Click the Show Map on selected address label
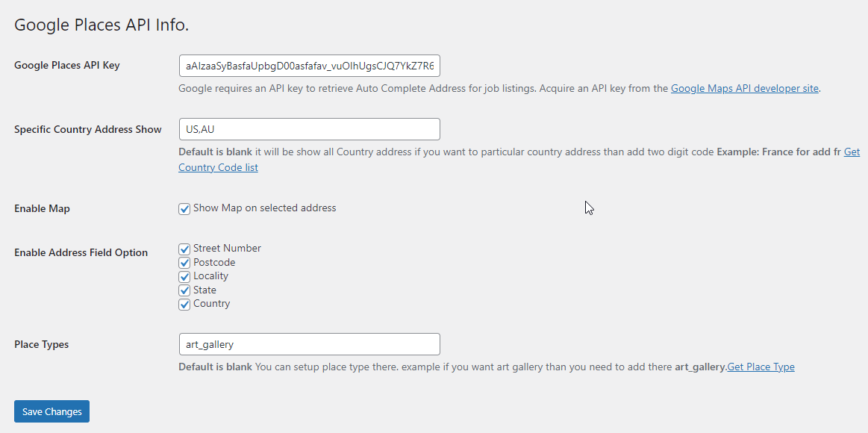Image resolution: width=868 pixels, height=433 pixels. point(265,208)
